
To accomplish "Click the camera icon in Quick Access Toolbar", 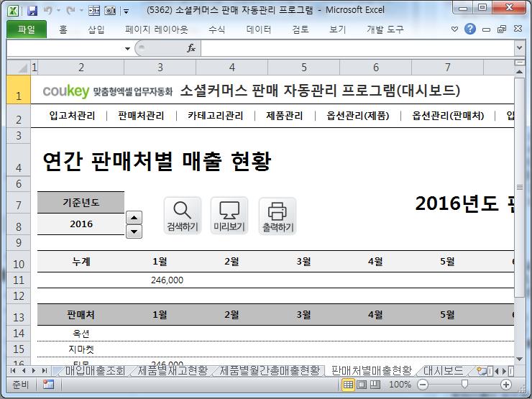I will click(x=109, y=11).
